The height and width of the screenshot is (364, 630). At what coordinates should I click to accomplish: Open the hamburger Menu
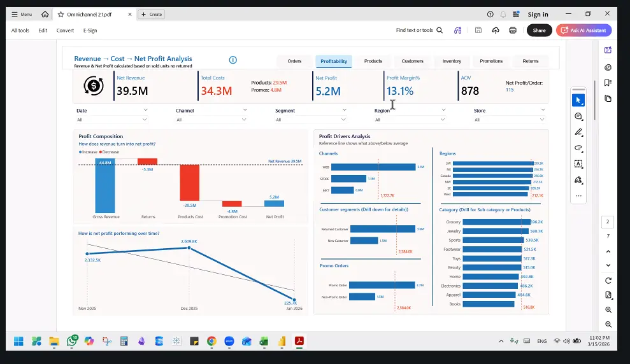click(22, 15)
